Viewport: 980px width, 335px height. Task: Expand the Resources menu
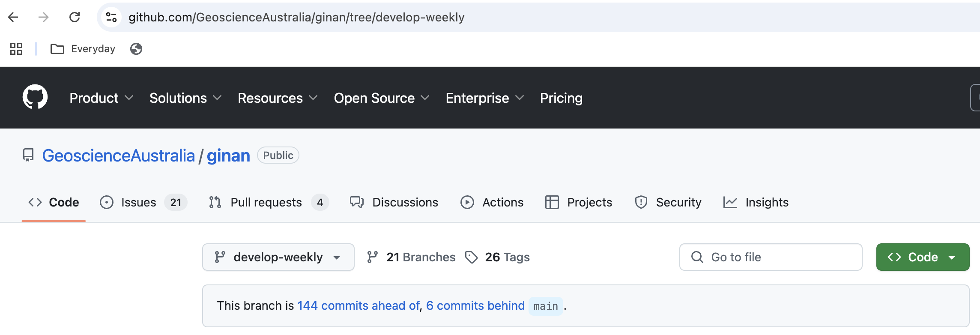[278, 98]
